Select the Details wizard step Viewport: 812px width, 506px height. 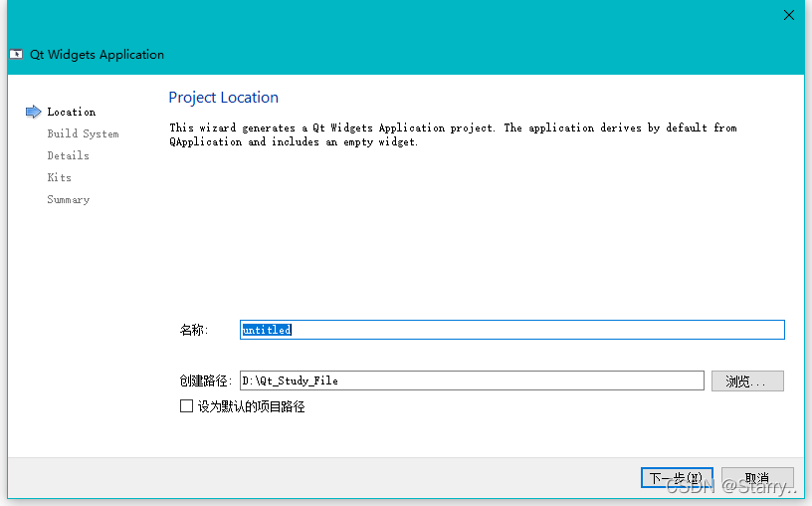pyautogui.click(x=68, y=155)
